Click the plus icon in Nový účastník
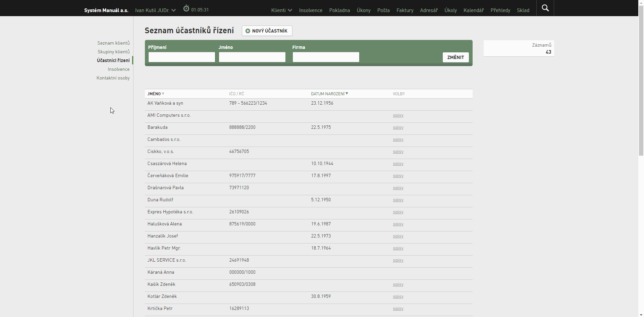 [248, 31]
